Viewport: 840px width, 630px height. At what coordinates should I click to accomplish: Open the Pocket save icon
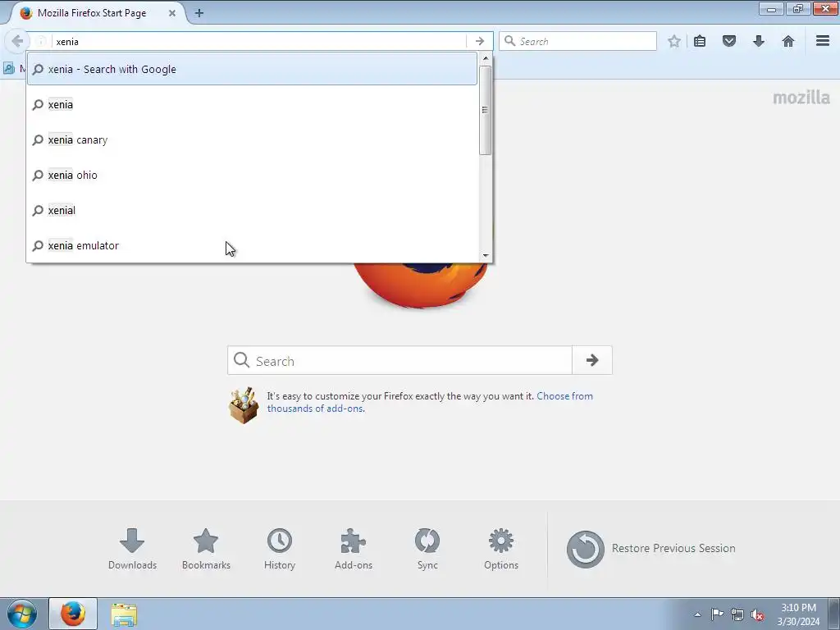[729, 41]
